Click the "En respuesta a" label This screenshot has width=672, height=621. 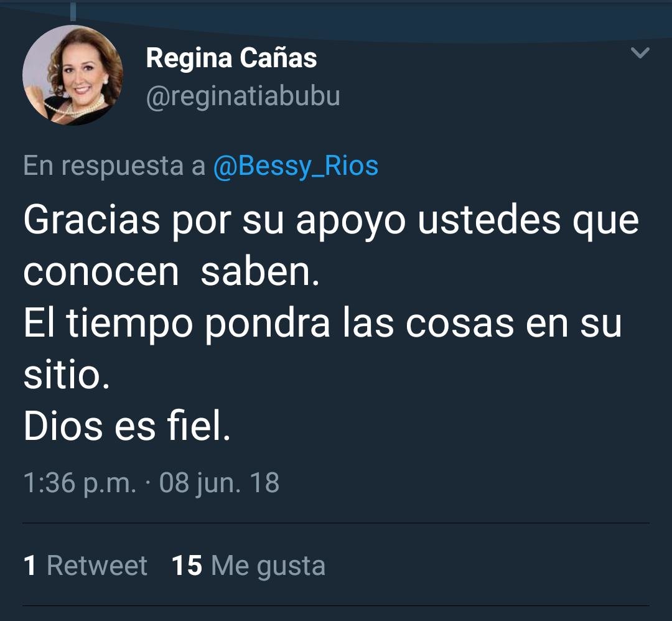(114, 166)
